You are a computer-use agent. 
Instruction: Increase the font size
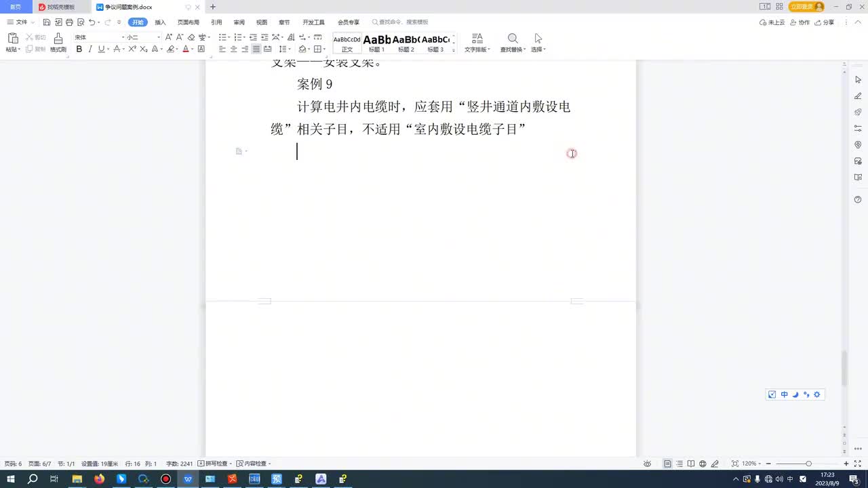tap(169, 37)
